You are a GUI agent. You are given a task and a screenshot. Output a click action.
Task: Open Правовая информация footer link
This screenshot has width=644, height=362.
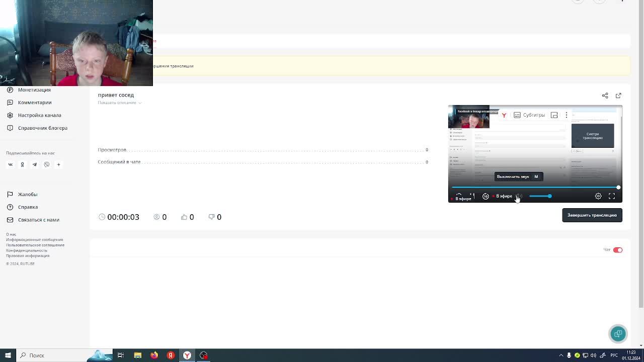[28, 255]
